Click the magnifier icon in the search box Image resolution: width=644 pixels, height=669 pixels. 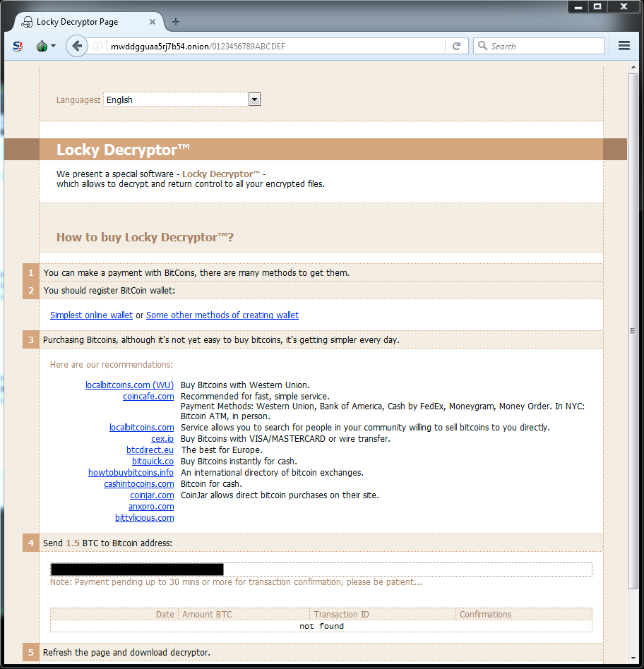(x=482, y=46)
